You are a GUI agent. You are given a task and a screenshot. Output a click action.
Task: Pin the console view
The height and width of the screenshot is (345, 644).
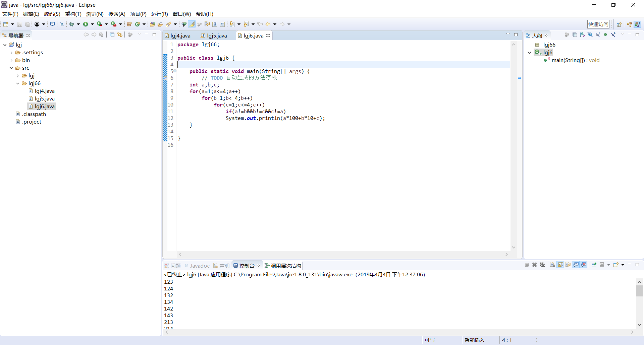594,265
